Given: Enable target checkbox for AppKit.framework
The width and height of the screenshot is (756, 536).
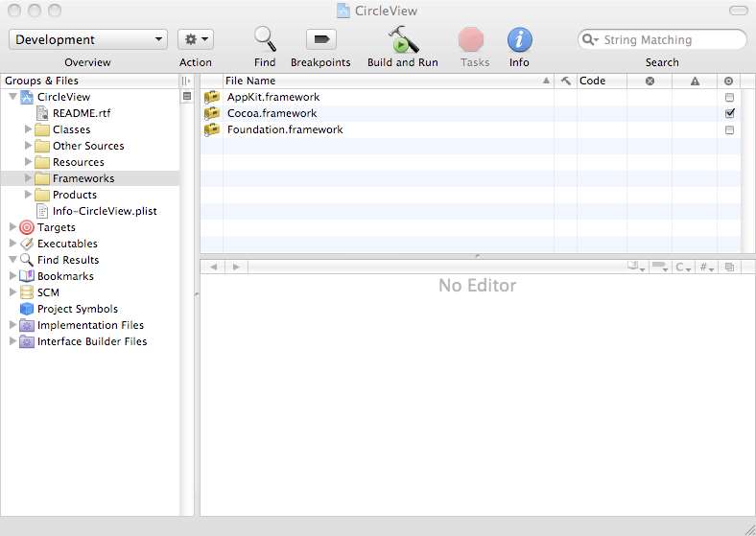Looking at the screenshot, I should 729,98.
